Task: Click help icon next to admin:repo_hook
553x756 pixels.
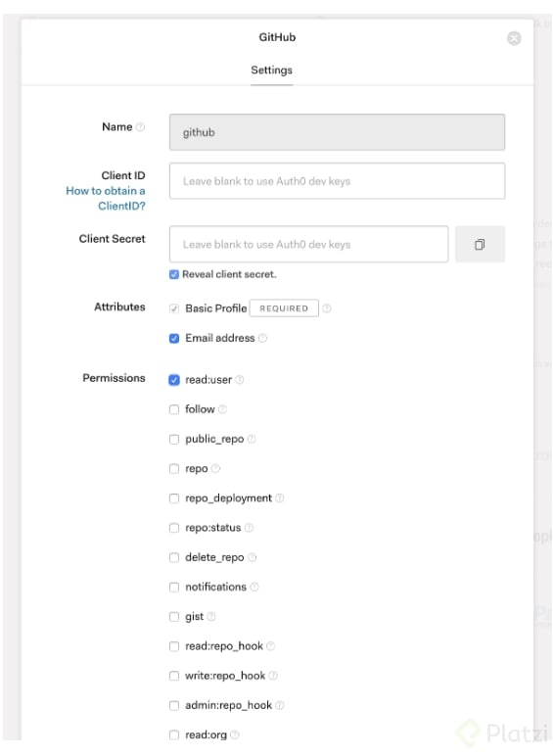Action: [279, 705]
